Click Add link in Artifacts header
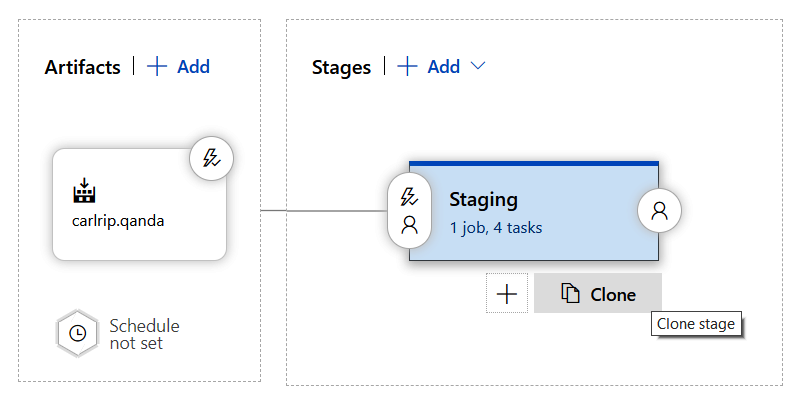Screen dimensions: 805x410 193,66
